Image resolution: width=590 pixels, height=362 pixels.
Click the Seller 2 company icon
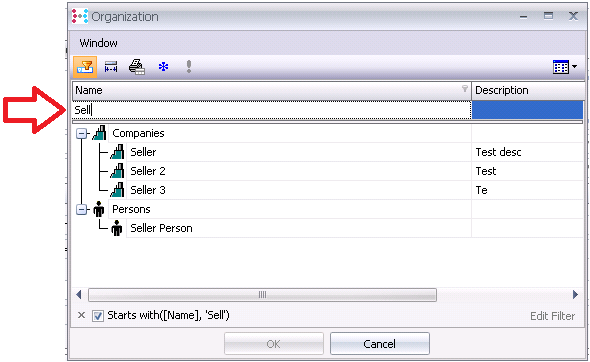click(117, 171)
